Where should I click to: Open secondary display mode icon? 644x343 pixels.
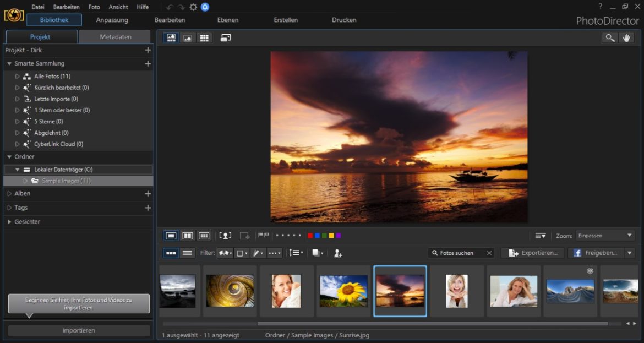tap(226, 38)
